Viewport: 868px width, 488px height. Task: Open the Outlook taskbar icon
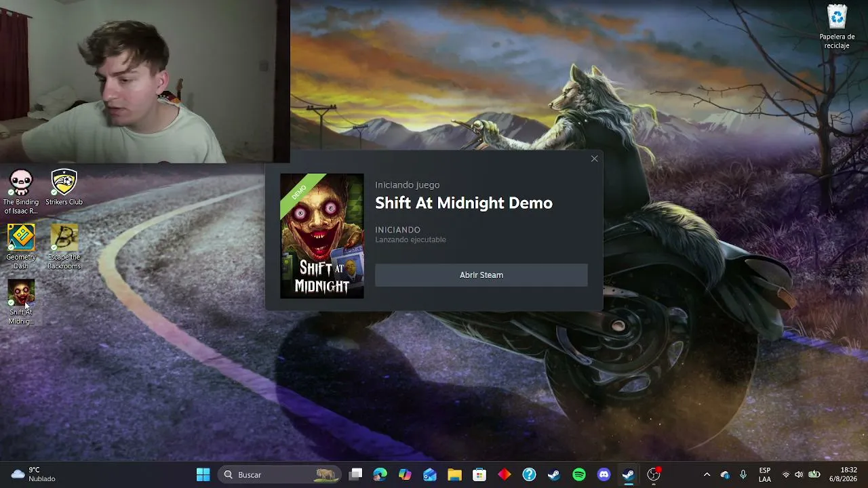(430, 474)
